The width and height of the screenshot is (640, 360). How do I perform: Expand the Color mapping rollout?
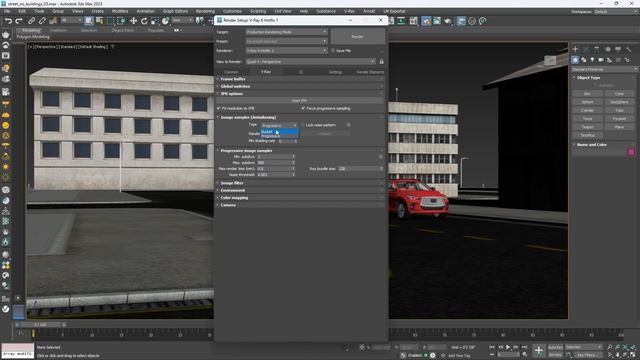300,198
